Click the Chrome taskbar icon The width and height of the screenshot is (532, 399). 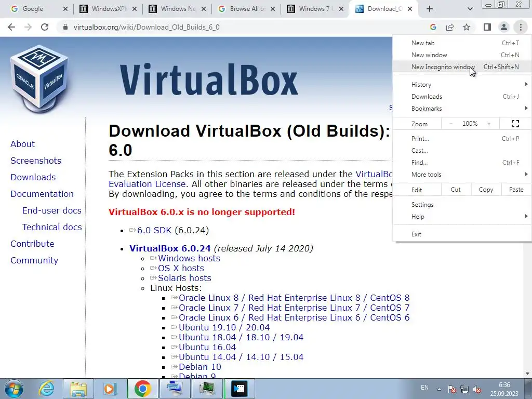(x=142, y=389)
